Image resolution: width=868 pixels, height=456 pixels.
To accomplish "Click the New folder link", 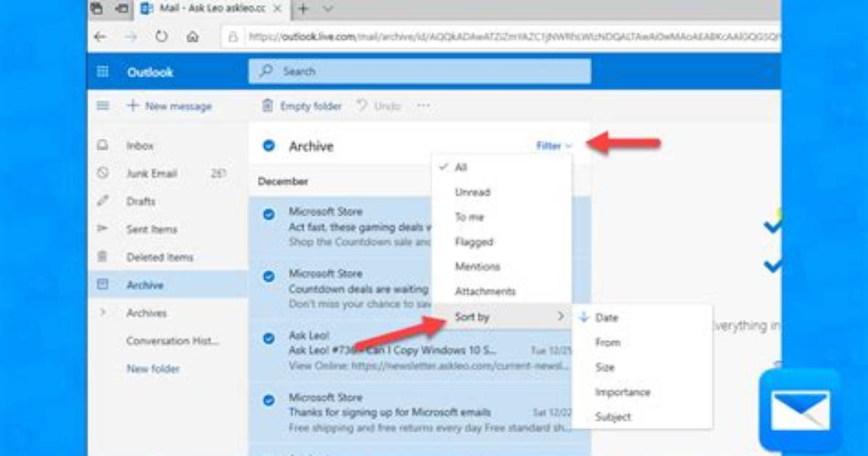I will tap(153, 368).
